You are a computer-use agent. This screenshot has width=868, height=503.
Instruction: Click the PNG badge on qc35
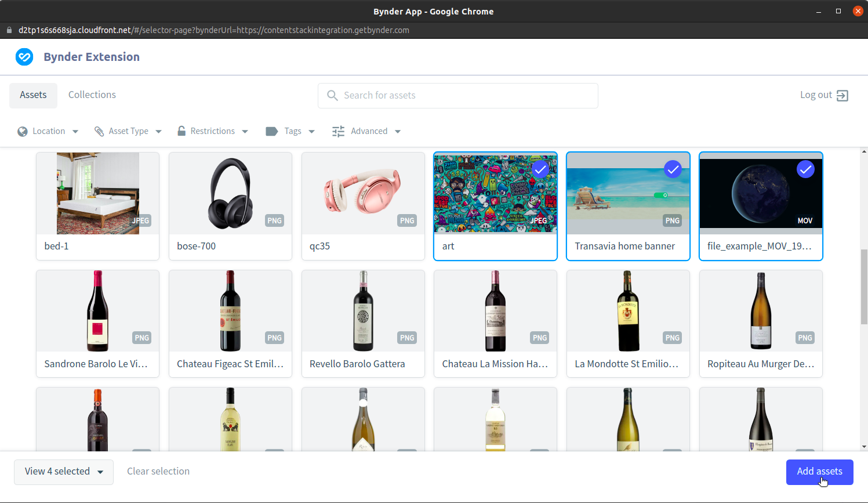click(407, 220)
